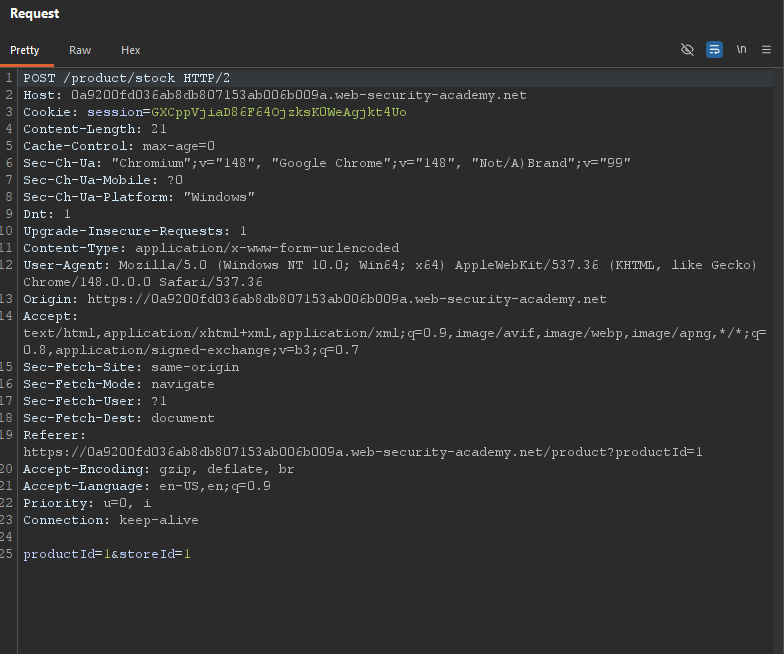Click the Accept-Encoding: gzip, deflate, br line
The width and height of the screenshot is (784, 654).
159,469
